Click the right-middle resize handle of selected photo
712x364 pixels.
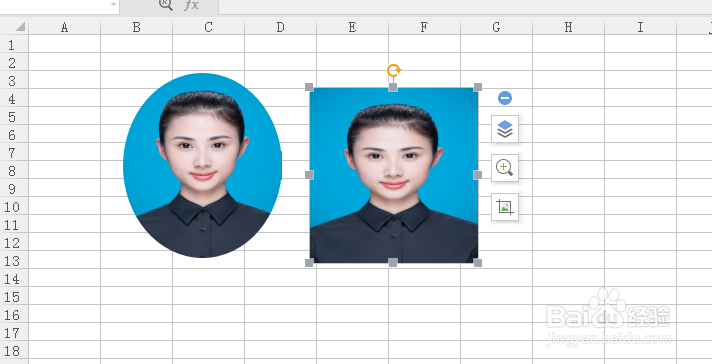pos(478,175)
